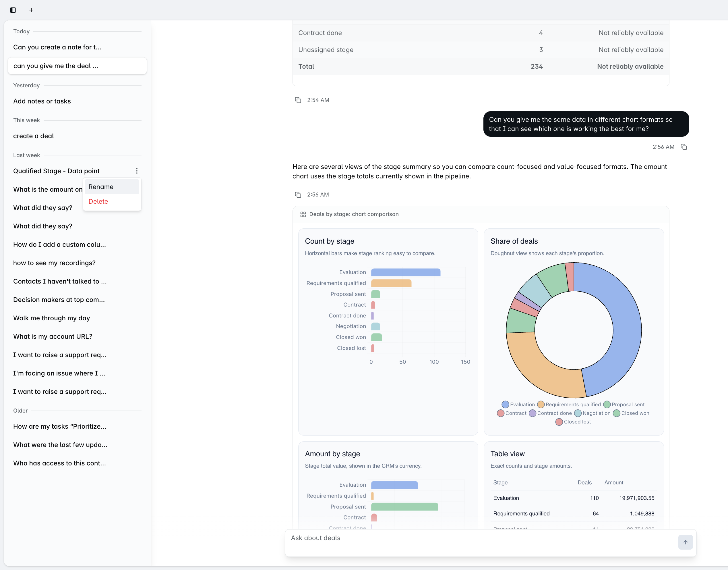The height and width of the screenshot is (570, 728).
Task: Toggle Closed won legend swatch
Action: tap(616, 413)
